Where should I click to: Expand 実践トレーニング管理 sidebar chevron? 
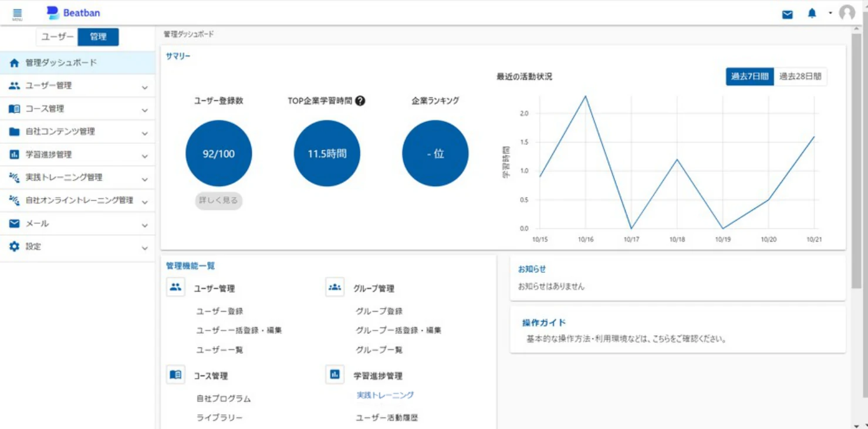145,180
